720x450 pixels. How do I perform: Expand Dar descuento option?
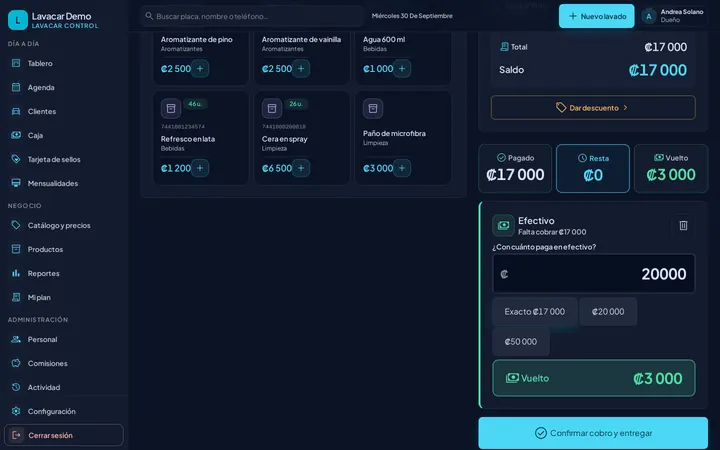click(x=593, y=108)
